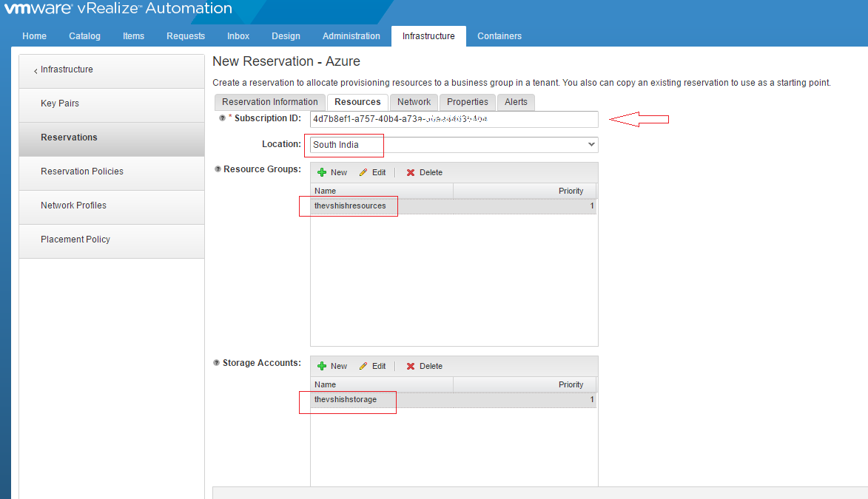Sort by the Priority column header
This screenshot has height=499, width=868.
coord(571,191)
